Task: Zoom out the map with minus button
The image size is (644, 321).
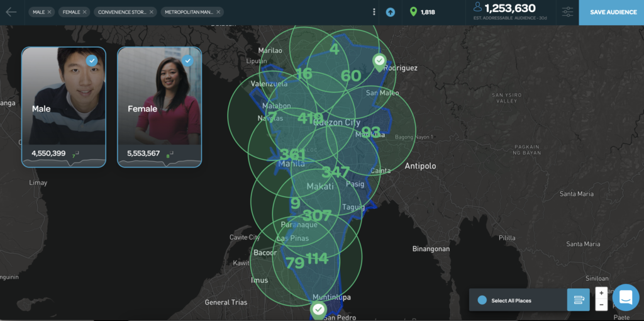Action: [x=601, y=305]
